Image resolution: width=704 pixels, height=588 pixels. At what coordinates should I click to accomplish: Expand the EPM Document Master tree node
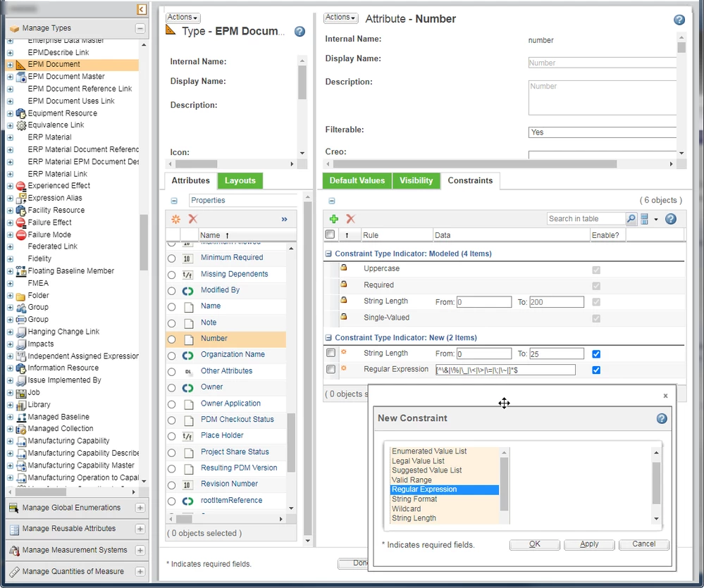[10, 77]
